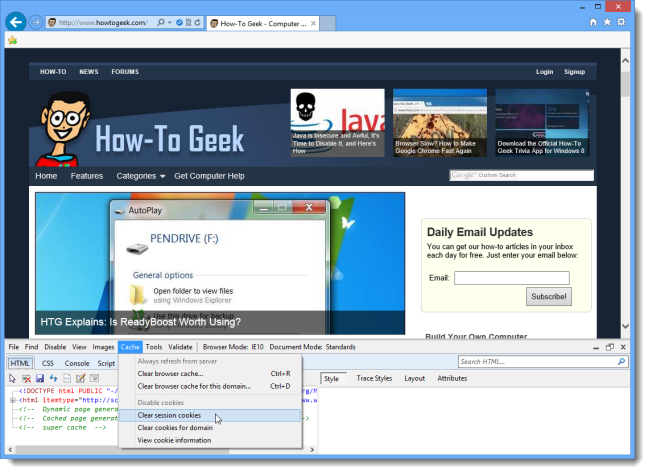Select Clear cookies for domain entry
The width and height of the screenshot is (650, 474).
pos(210,428)
